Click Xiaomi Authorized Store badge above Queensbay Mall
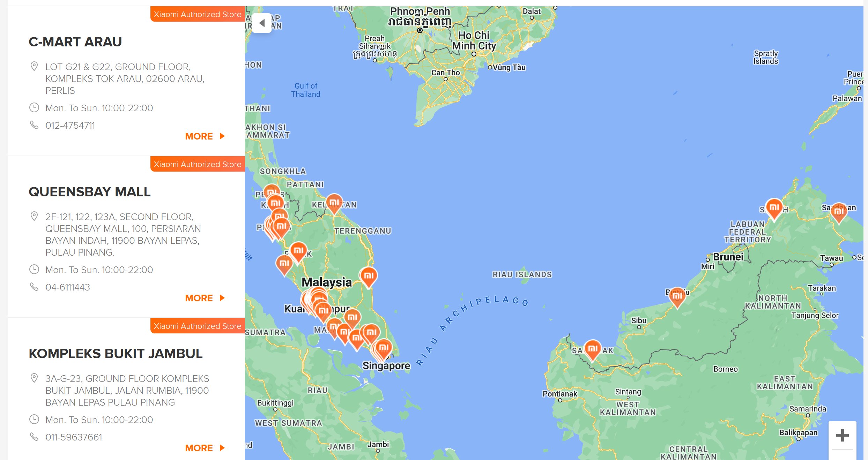Image resolution: width=868 pixels, height=460 pixels. tap(198, 164)
